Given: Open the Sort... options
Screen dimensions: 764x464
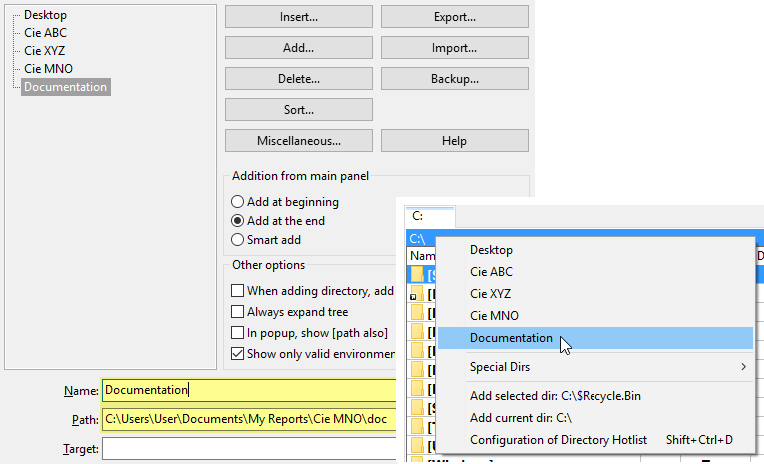Looking at the screenshot, I should (x=298, y=110).
